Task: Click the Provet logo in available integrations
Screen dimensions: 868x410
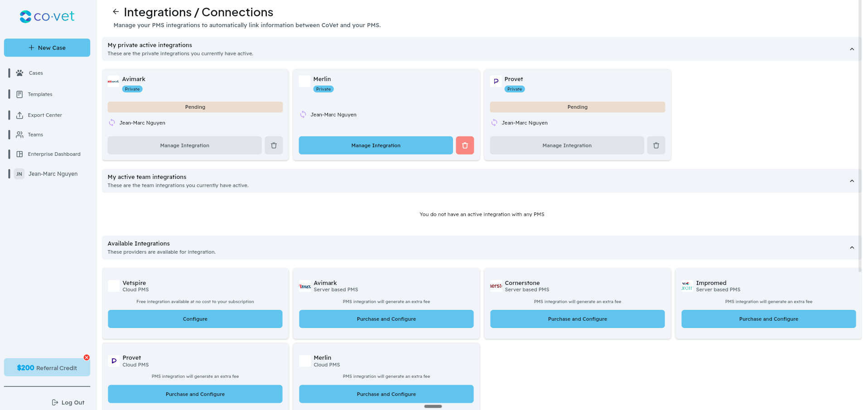Action: coord(114,361)
